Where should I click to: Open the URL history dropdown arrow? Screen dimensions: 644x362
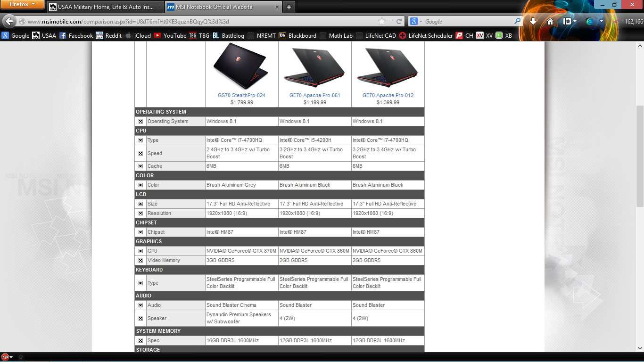pos(391,21)
